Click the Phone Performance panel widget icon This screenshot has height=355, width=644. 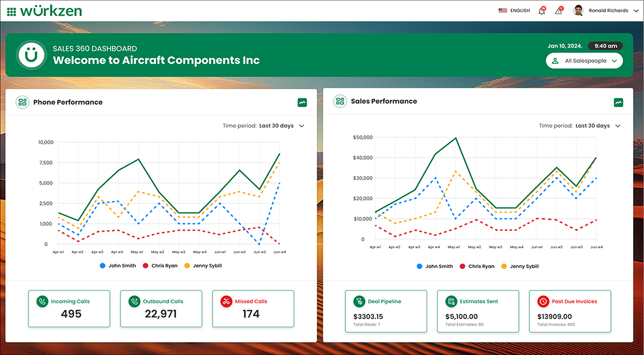pyautogui.click(x=22, y=102)
